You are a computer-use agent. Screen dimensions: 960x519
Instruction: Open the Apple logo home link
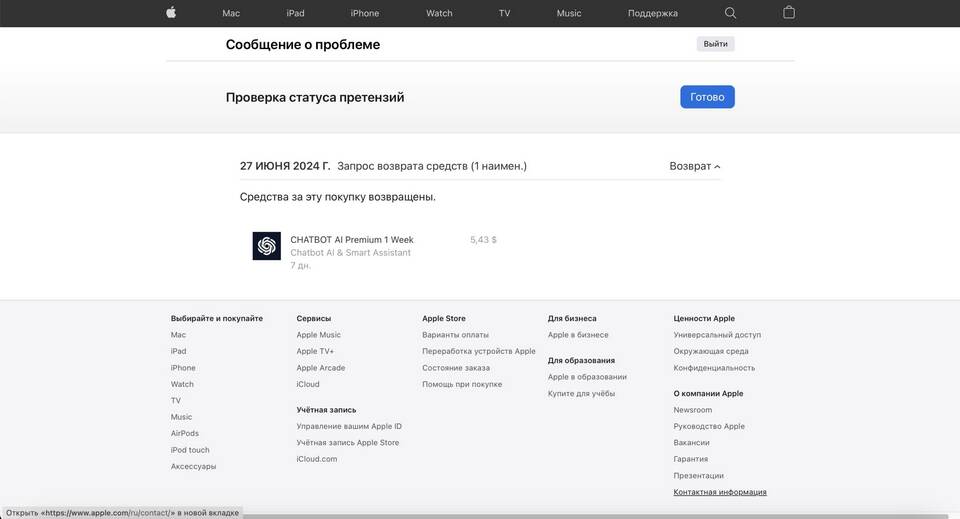pos(171,12)
